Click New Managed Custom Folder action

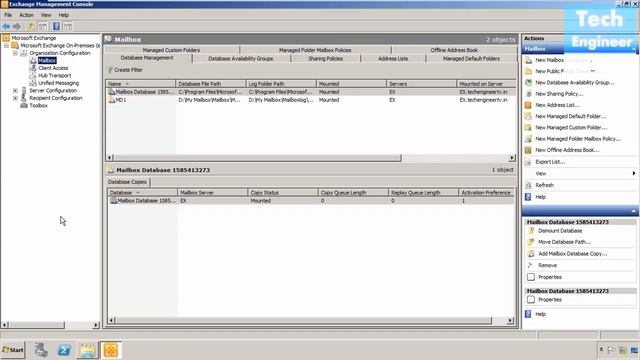click(571, 127)
